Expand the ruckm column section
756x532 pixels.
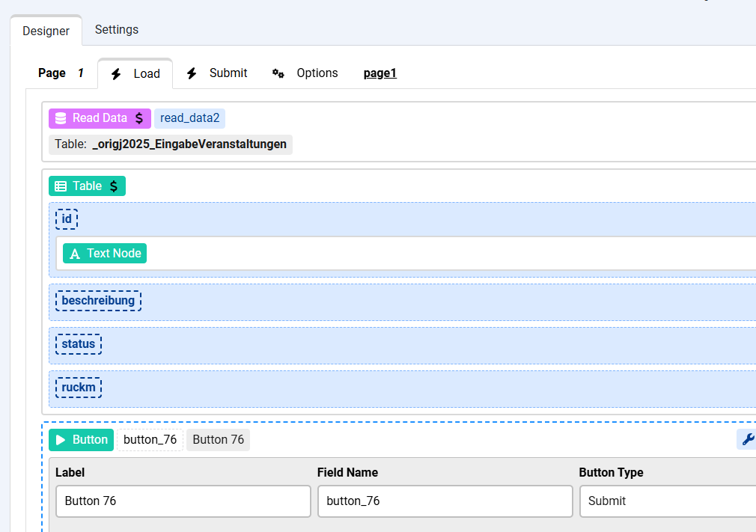[79, 388]
